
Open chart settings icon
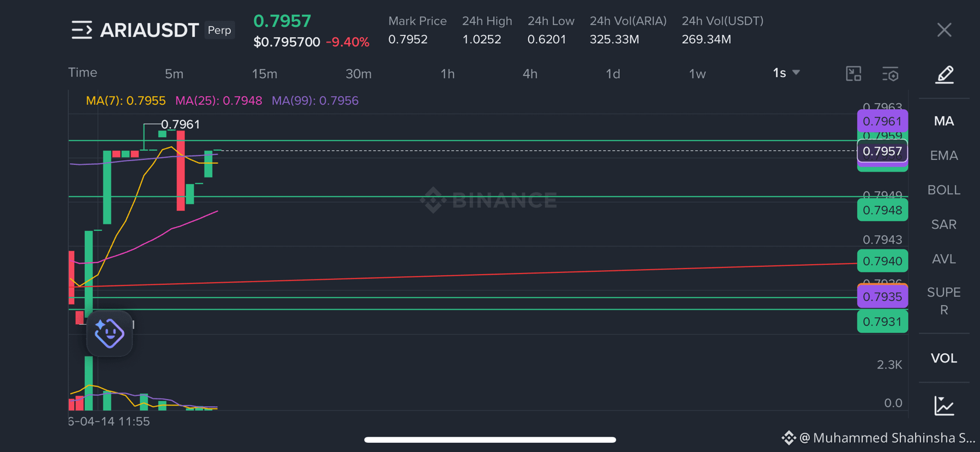pos(891,74)
